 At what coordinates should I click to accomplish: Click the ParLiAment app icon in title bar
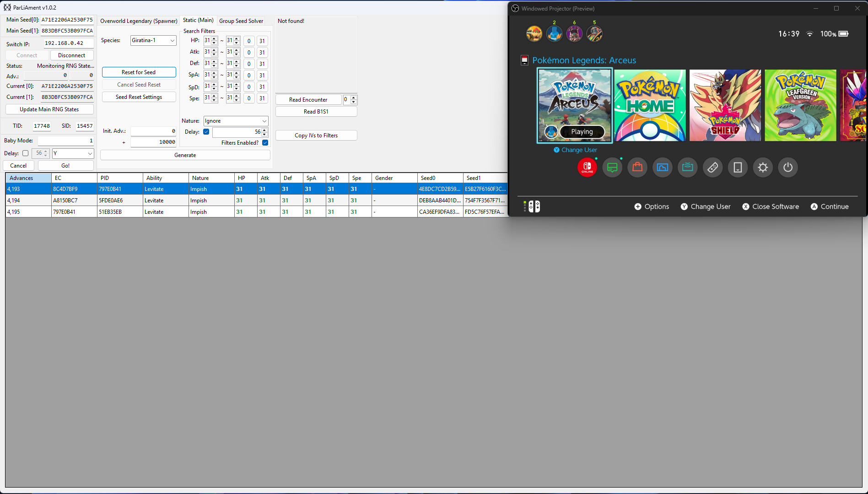point(7,7)
